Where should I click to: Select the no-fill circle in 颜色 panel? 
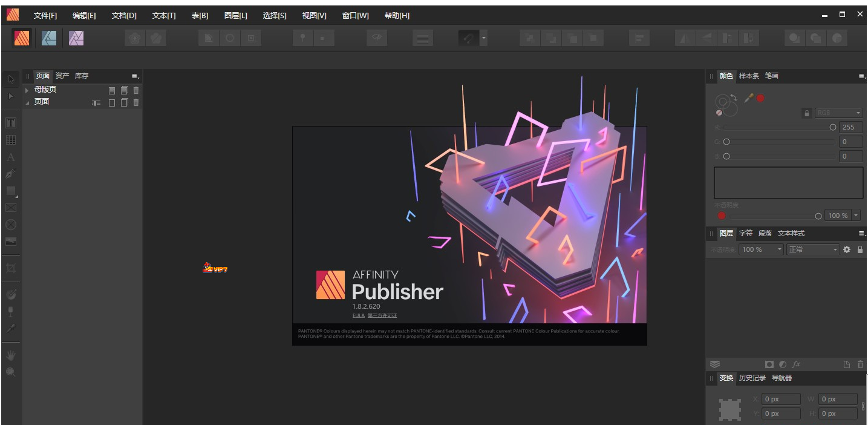719,113
